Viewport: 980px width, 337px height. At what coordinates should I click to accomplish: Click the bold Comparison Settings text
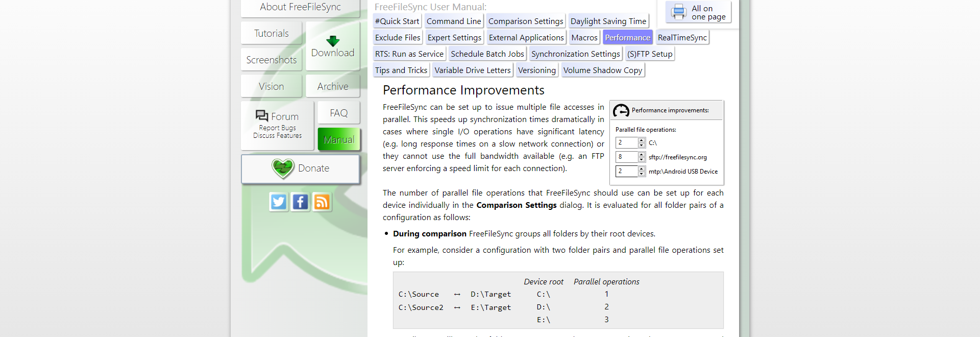[517, 205]
